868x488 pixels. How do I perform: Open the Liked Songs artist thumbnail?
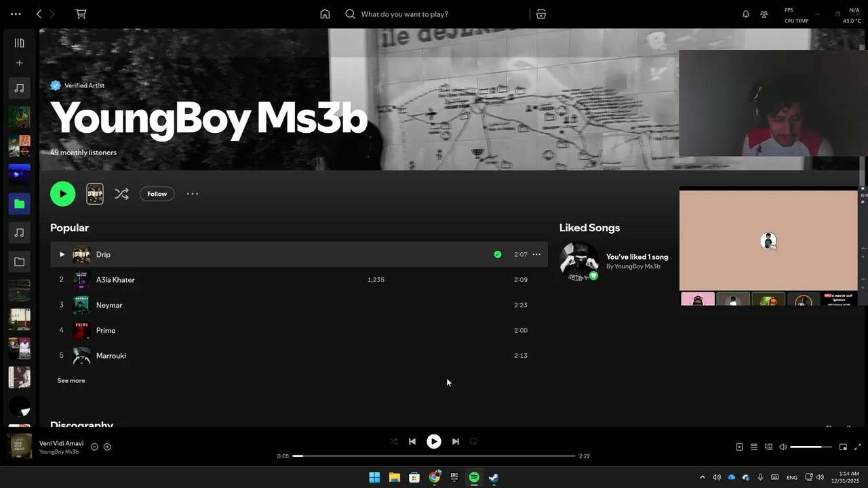tap(579, 261)
